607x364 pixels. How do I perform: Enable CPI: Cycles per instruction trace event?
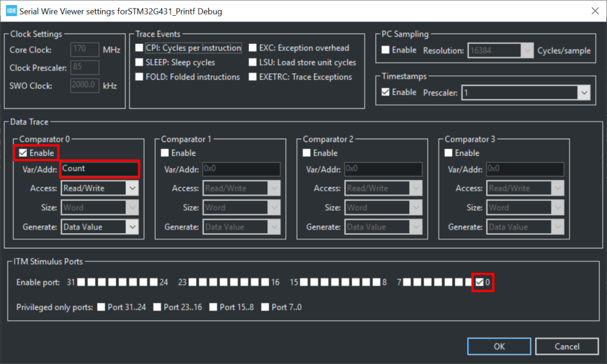(x=139, y=48)
